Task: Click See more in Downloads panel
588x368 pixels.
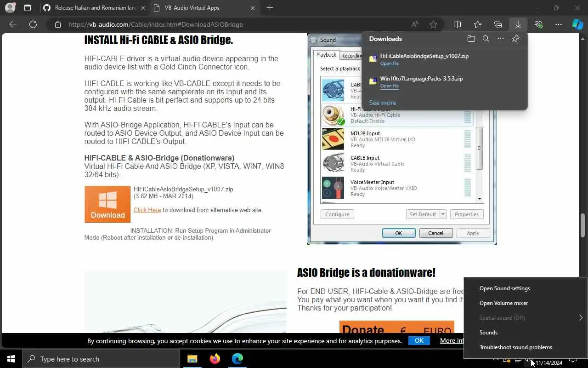Action: [383, 103]
